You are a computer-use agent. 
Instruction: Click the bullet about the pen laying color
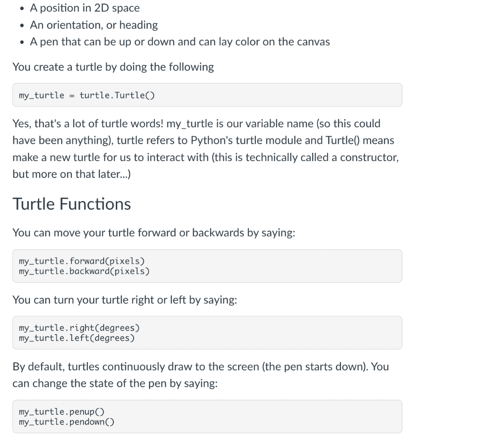(179, 42)
